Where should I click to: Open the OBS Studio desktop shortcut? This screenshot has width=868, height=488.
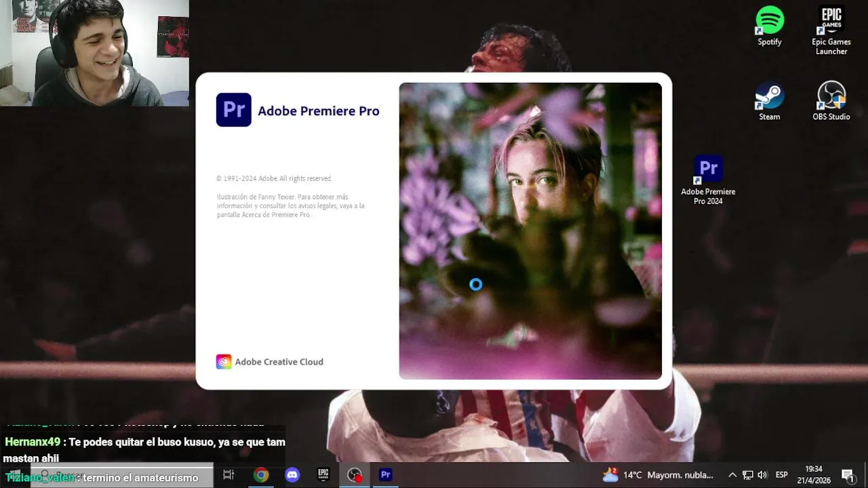pyautogui.click(x=831, y=101)
